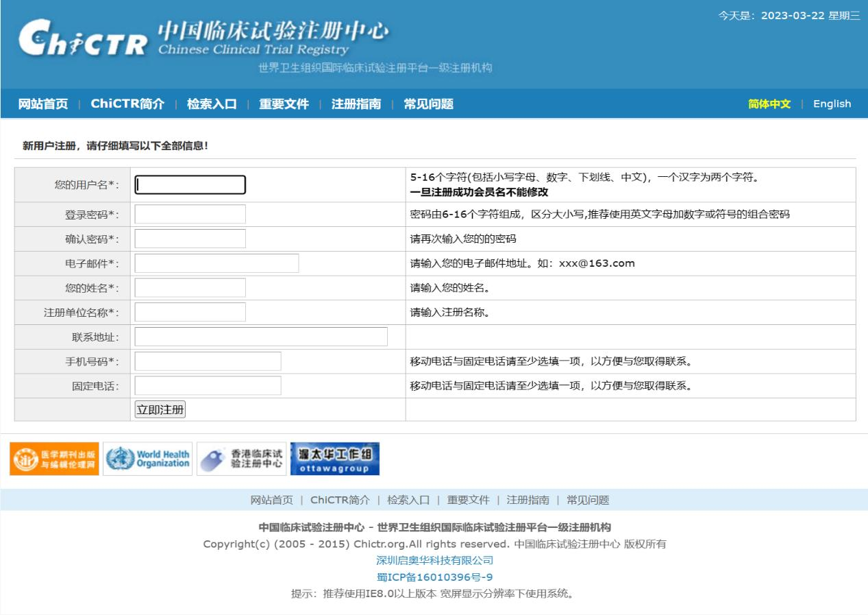Switch language to English

(832, 104)
